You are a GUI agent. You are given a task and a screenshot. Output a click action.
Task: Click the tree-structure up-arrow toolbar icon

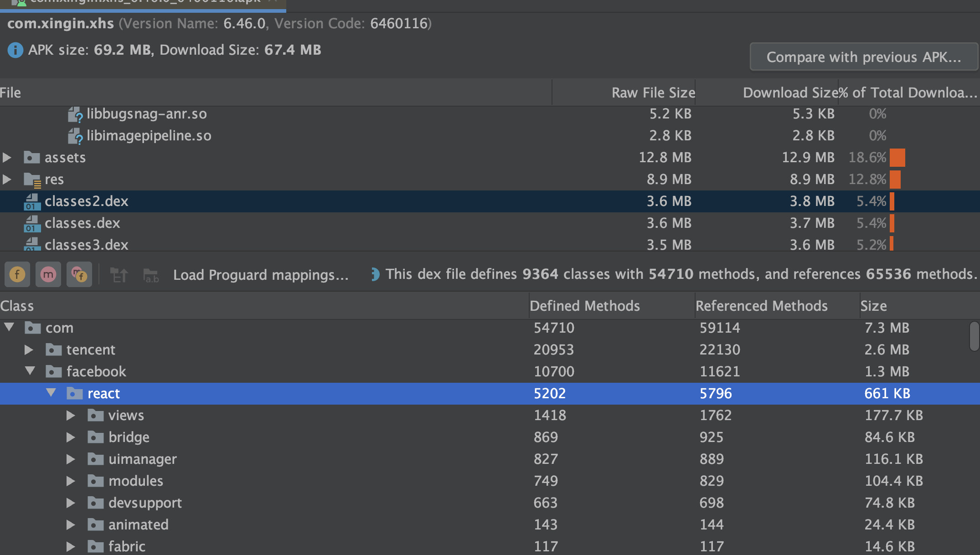click(119, 275)
